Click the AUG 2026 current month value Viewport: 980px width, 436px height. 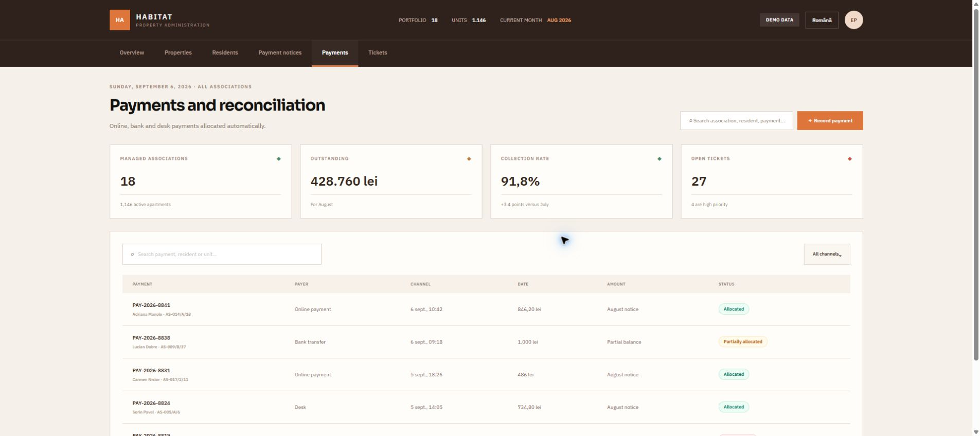559,20
